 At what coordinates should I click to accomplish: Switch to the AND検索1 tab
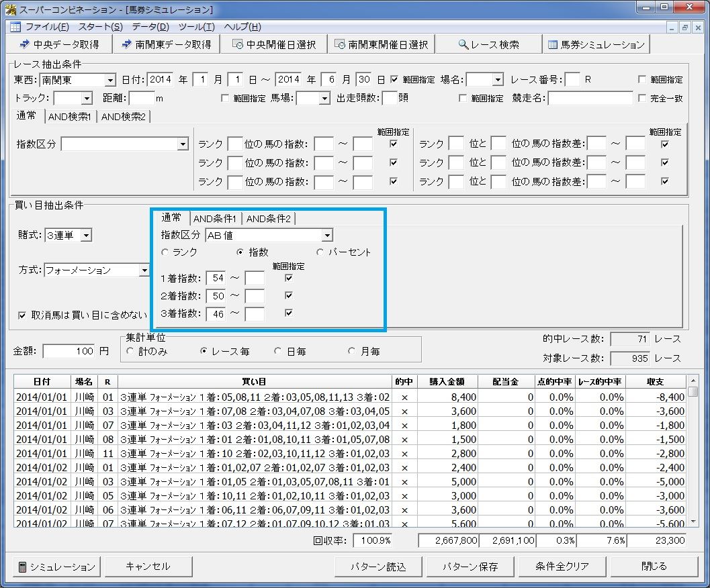click(70, 117)
